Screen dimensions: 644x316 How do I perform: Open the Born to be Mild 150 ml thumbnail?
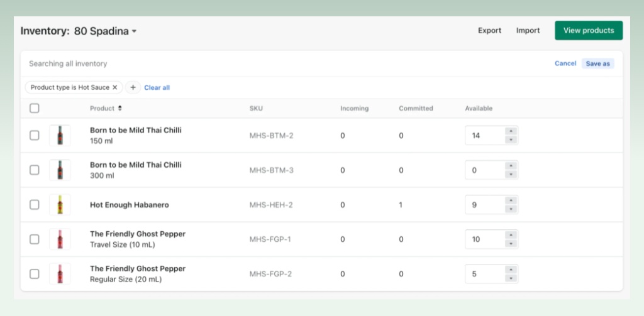(60, 136)
